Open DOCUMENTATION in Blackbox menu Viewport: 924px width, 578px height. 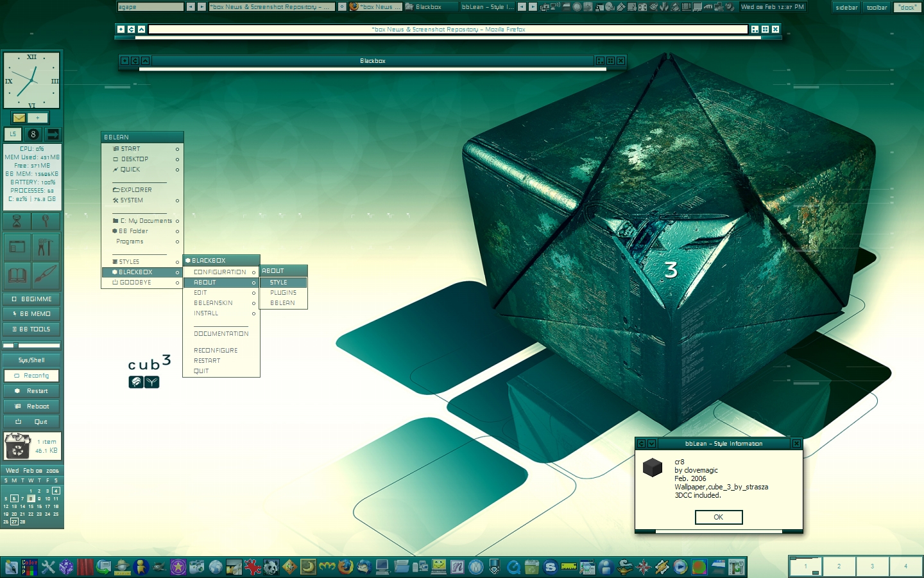click(x=221, y=333)
